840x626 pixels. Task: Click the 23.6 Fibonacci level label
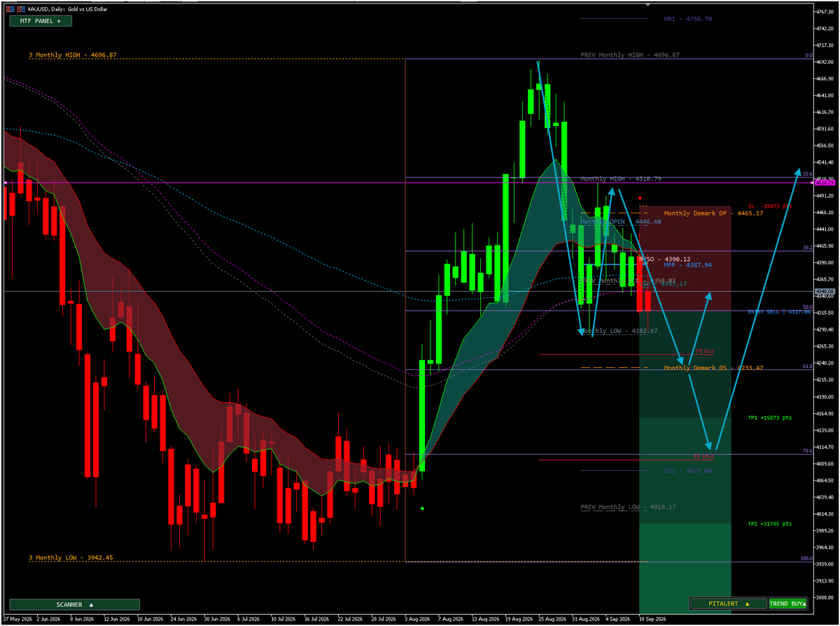[x=806, y=174]
